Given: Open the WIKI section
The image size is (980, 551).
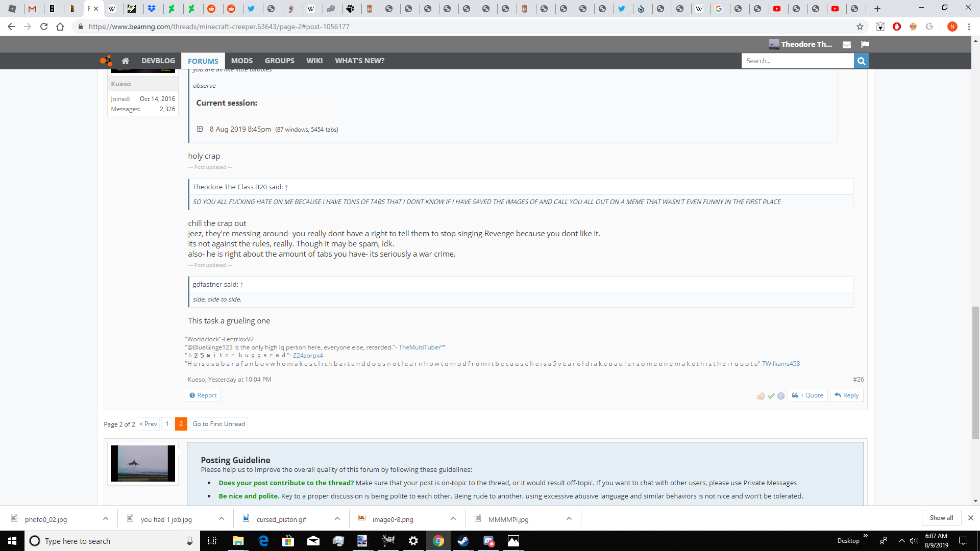Looking at the screenshot, I should [314, 61].
